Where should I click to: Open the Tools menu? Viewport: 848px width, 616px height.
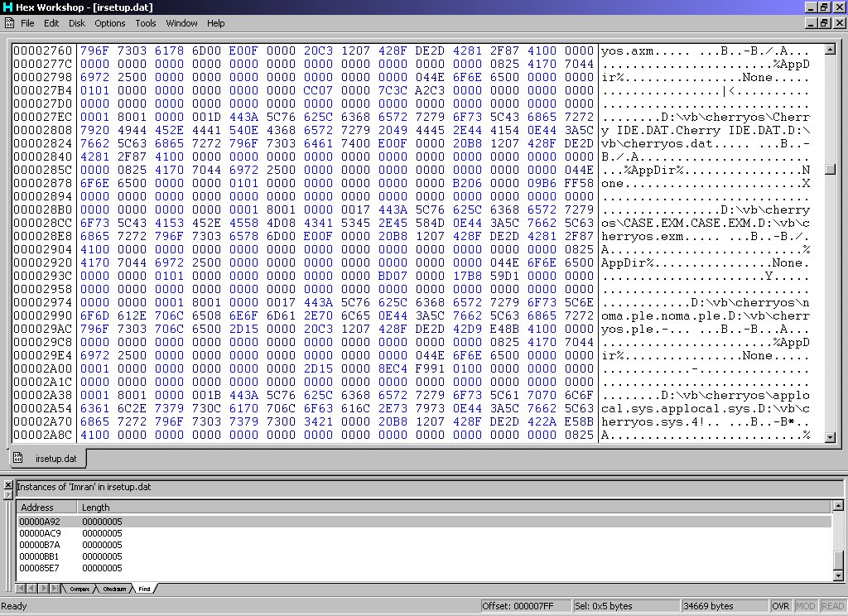pyautogui.click(x=146, y=23)
